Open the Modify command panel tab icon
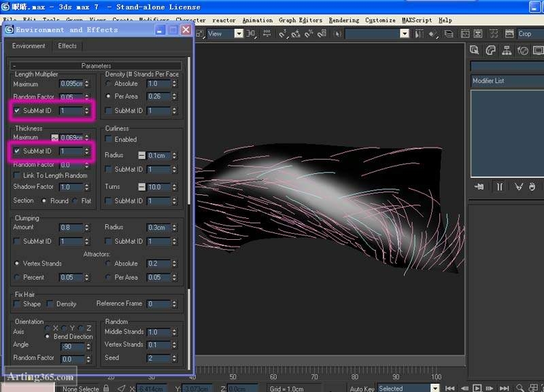The width and height of the screenshot is (544, 392). pos(490,50)
